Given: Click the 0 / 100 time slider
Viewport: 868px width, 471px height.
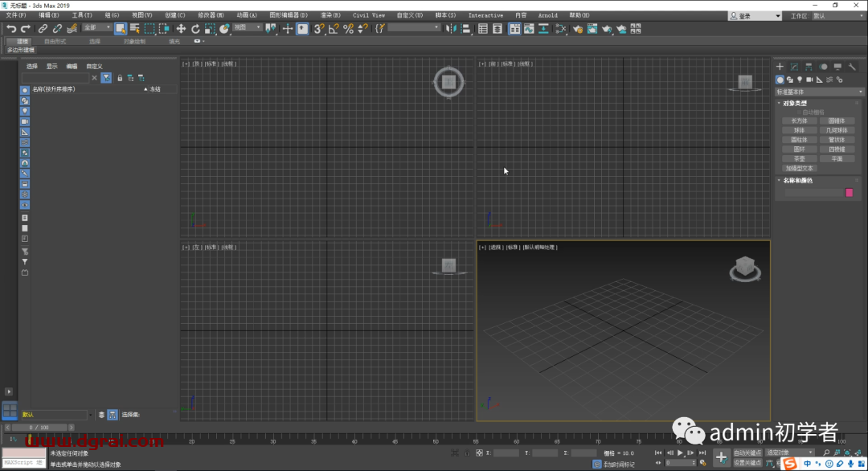Looking at the screenshot, I should click(39, 428).
